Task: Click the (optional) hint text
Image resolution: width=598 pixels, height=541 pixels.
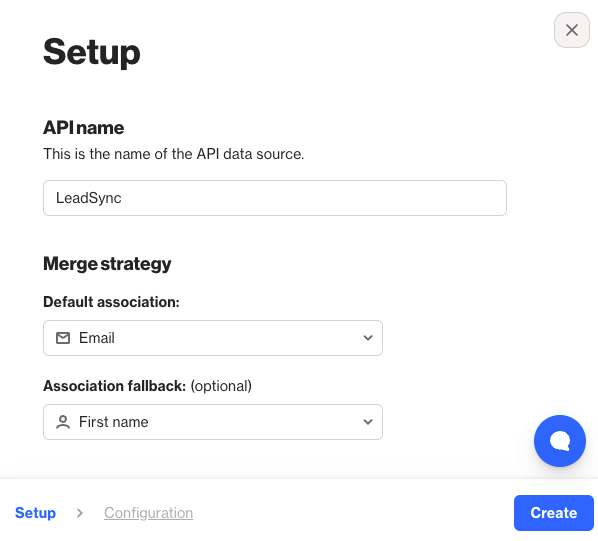Action: coord(221,386)
